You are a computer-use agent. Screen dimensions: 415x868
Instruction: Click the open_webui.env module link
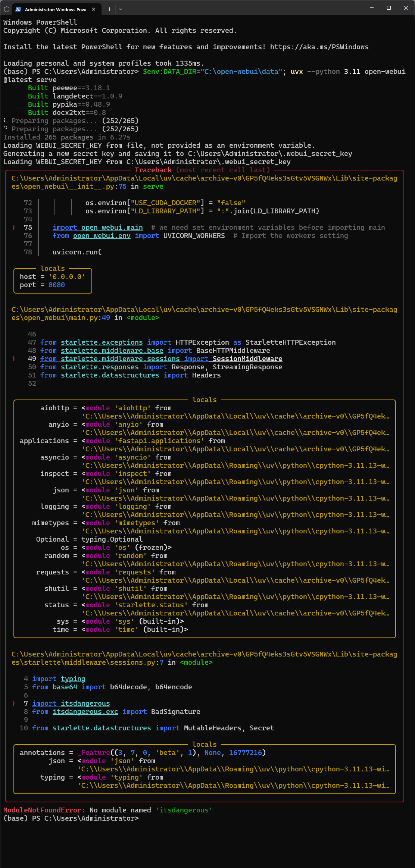coord(102,236)
